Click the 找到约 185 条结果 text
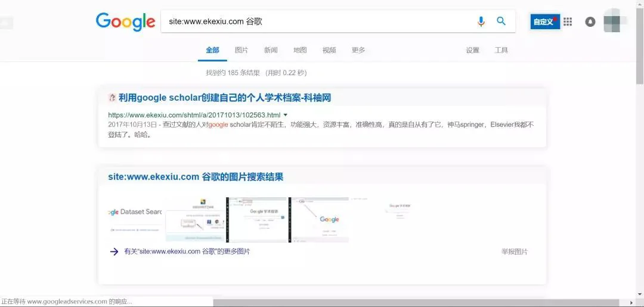This screenshot has width=644, height=307. 233,73
